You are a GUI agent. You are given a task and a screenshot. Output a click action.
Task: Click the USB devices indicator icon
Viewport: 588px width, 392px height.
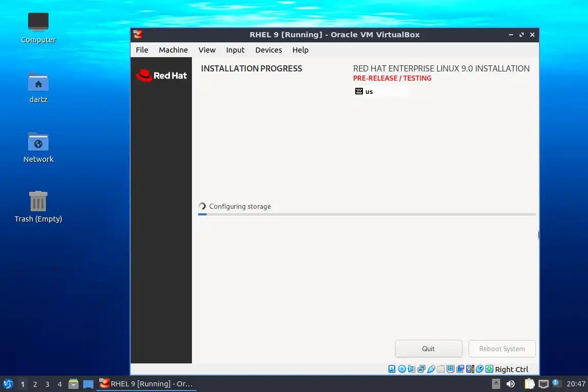(x=431, y=369)
